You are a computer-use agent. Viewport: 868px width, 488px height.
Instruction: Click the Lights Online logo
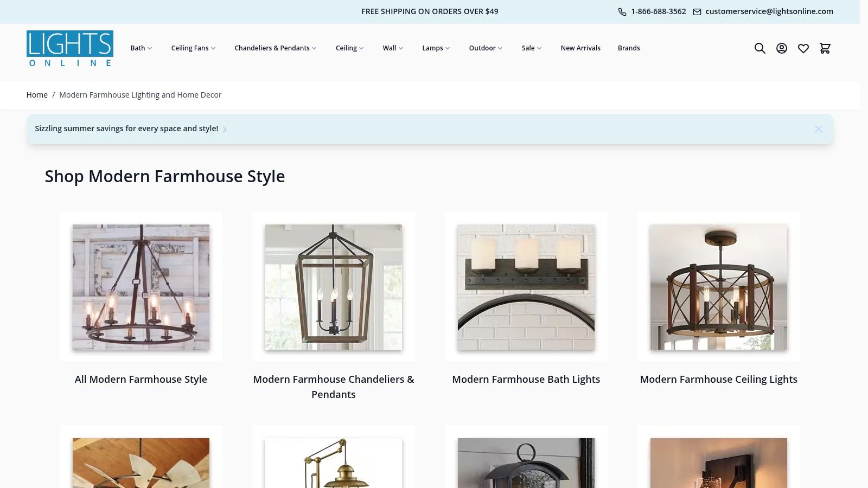(69, 48)
